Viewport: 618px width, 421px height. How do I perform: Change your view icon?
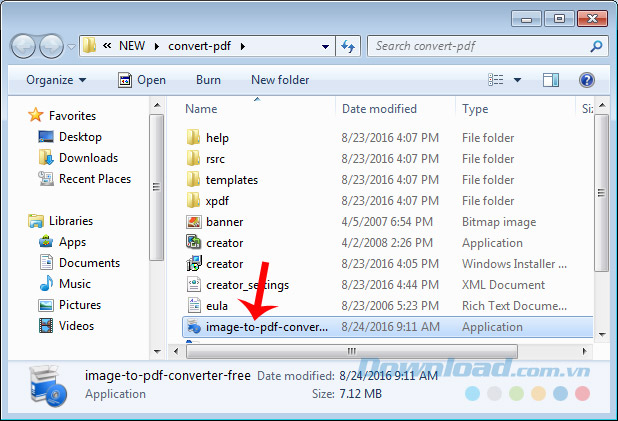click(495, 80)
